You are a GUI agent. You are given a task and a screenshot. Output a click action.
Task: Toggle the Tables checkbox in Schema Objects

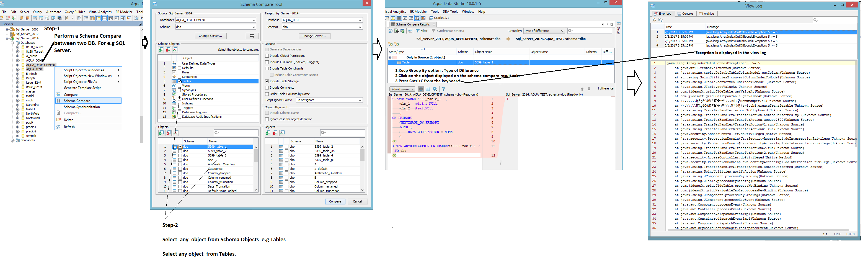coord(180,81)
